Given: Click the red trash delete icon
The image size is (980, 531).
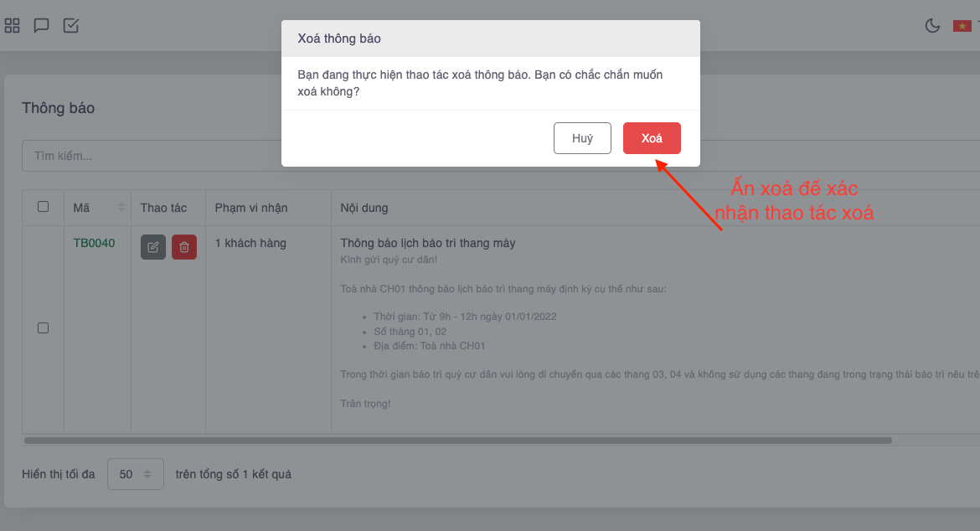Looking at the screenshot, I should [184, 247].
